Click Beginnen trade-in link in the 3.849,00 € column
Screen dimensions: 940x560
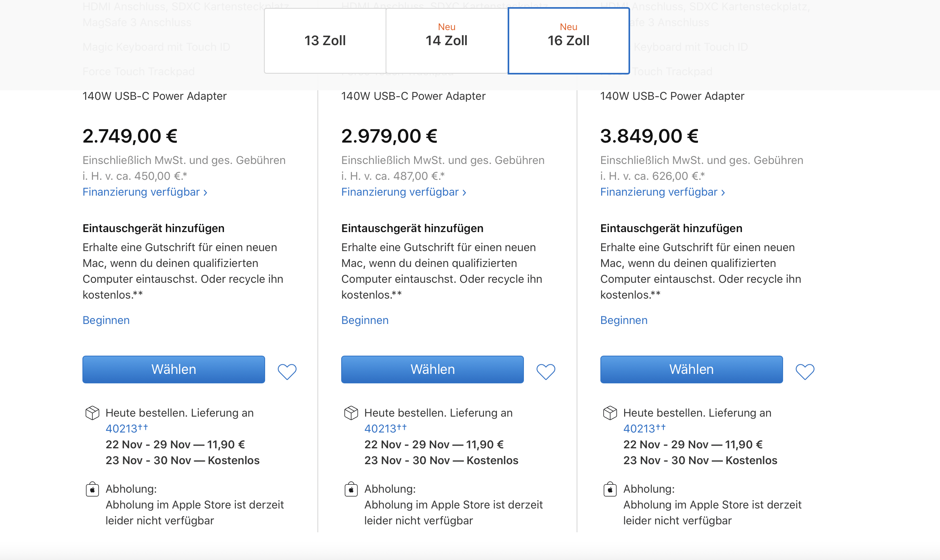pos(624,320)
